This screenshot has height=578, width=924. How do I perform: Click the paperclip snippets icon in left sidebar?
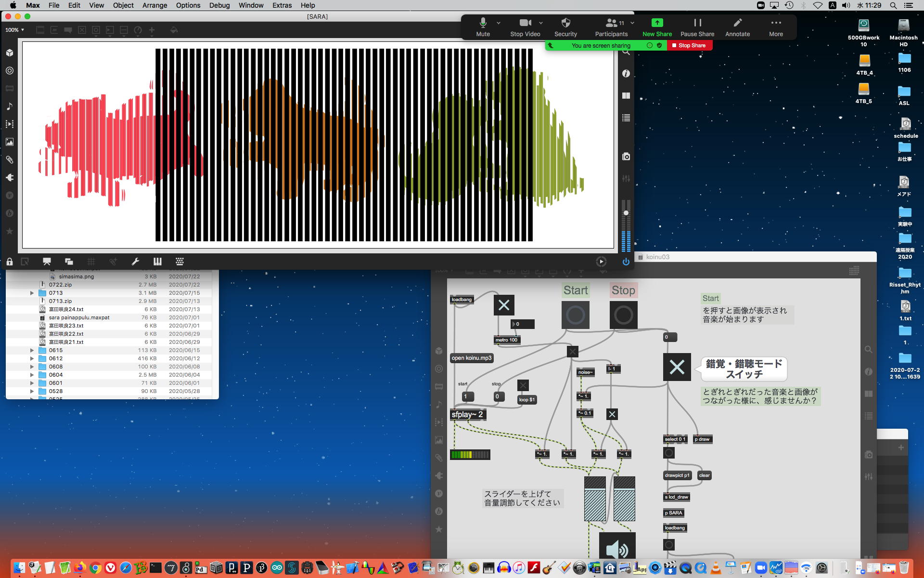pyautogui.click(x=10, y=160)
